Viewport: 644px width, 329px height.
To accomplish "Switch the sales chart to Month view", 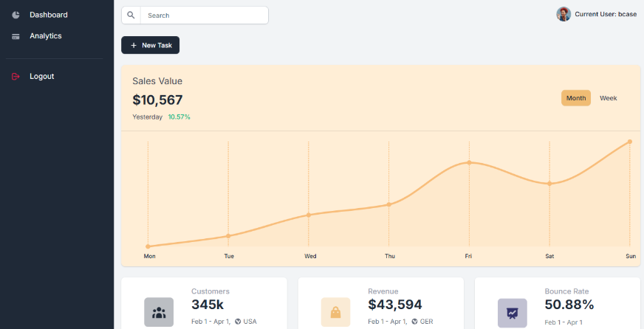I will [576, 98].
